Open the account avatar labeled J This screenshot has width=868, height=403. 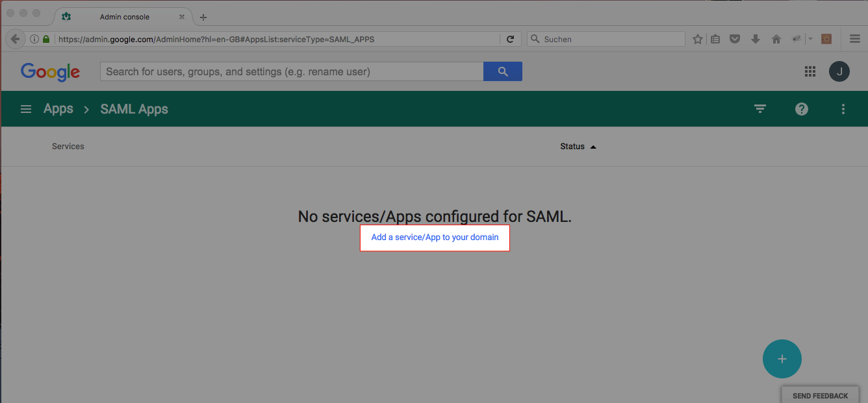pyautogui.click(x=839, y=71)
